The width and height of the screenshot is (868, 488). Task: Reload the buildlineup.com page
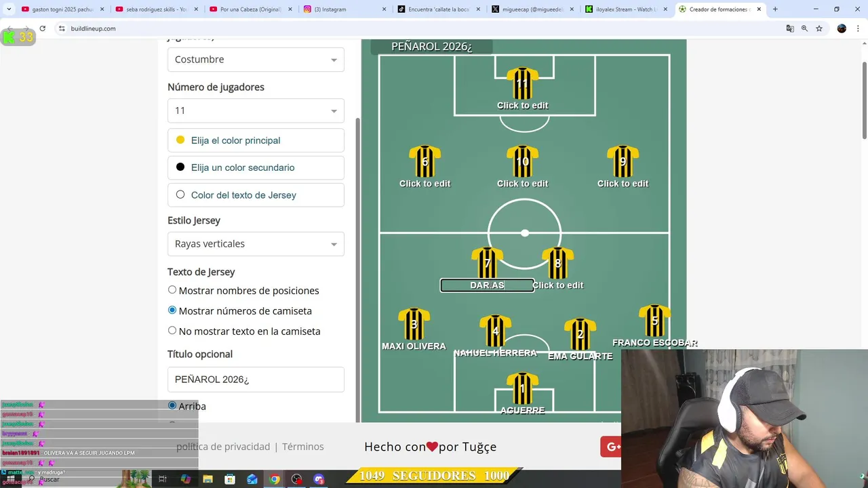coord(42,28)
